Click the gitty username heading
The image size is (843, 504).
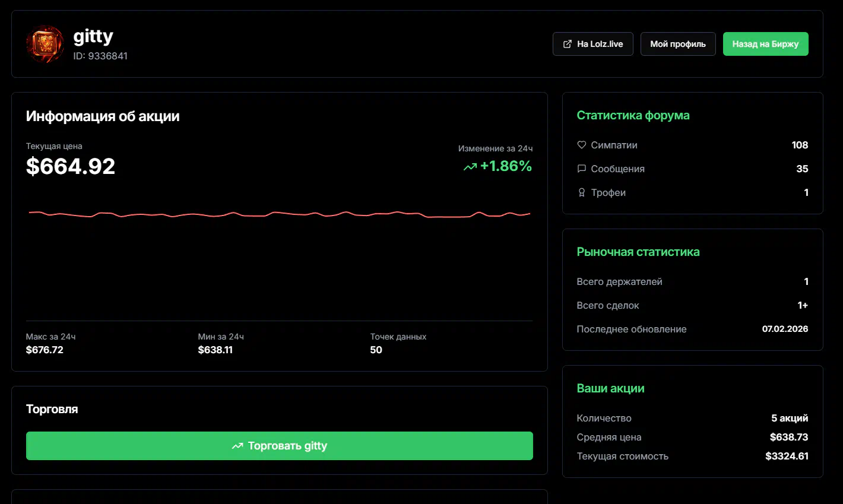pos(93,36)
